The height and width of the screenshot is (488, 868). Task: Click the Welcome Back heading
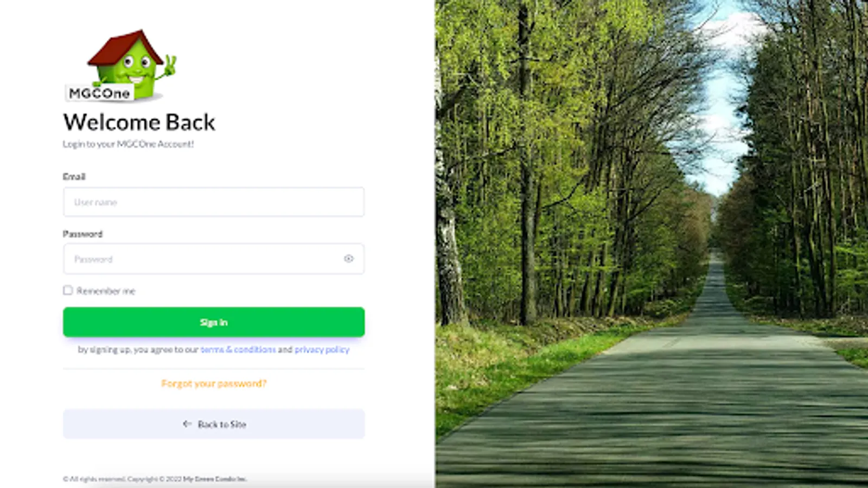coord(139,122)
